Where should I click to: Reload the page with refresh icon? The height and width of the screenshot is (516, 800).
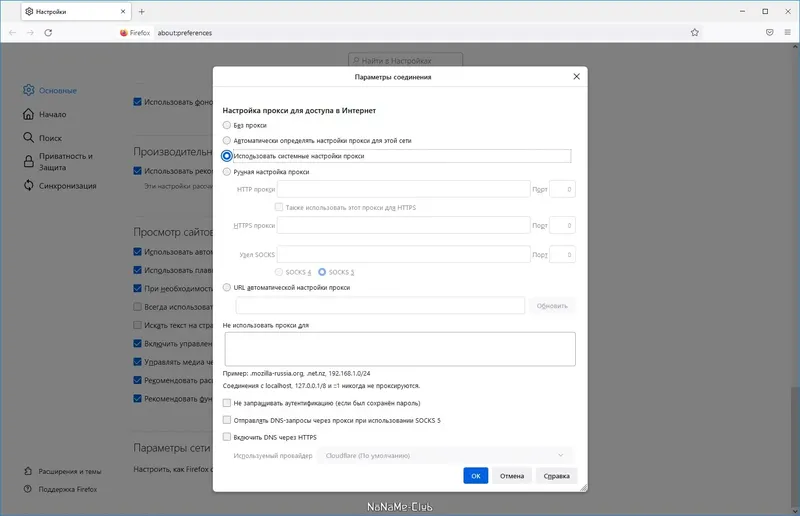[x=48, y=33]
